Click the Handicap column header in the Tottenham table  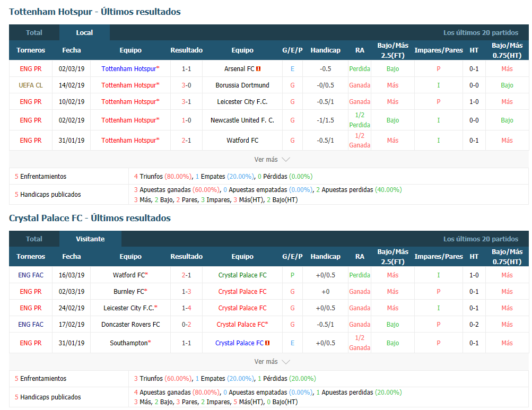[x=325, y=50]
